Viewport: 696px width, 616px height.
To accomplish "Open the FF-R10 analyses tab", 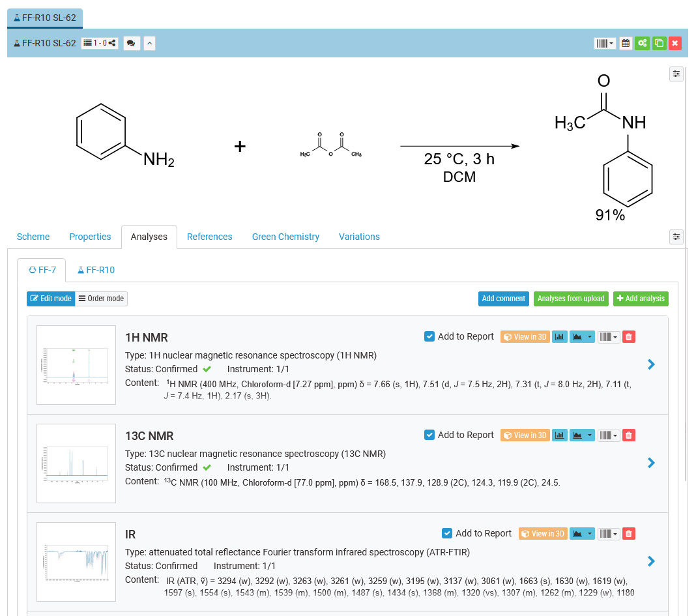I will [96, 269].
